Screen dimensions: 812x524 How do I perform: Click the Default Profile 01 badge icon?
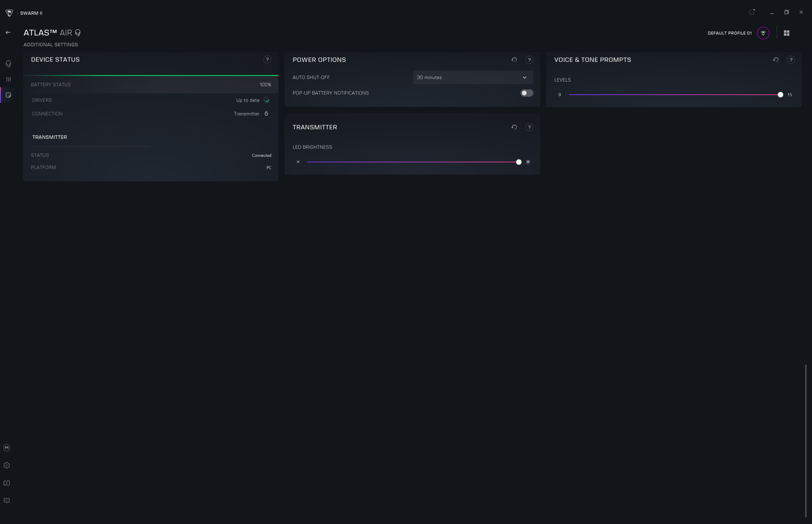pyautogui.click(x=763, y=33)
